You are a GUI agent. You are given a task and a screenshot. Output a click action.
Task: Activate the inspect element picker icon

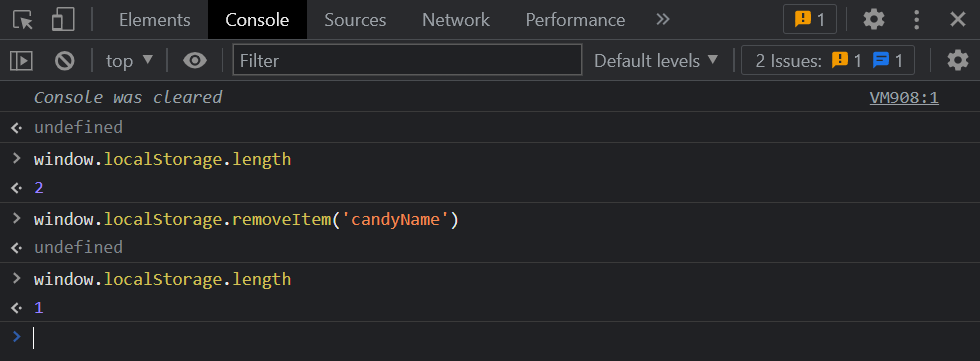click(23, 20)
